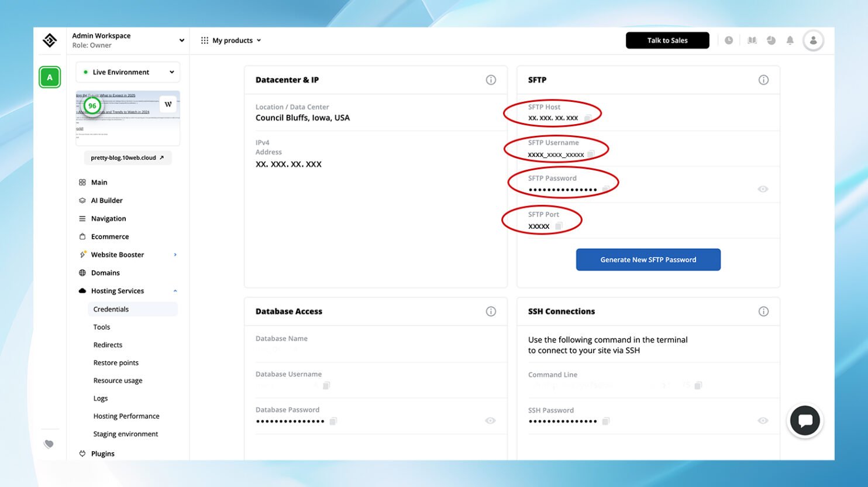Viewport: 868px width, 487px height.
Task: Open the Live Environment dropdown
Action: click(127, 72)
